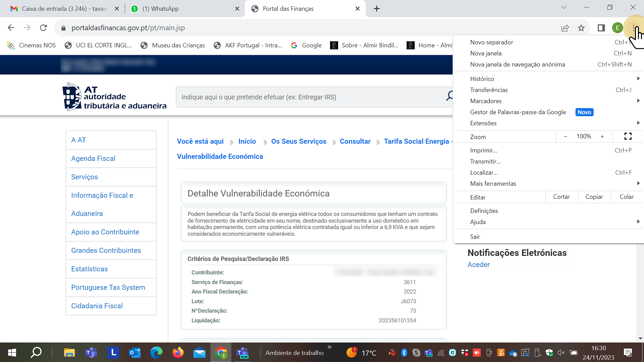Click the bookmark star icon
This screenshot has height=362, width=644.
(581, 28)
